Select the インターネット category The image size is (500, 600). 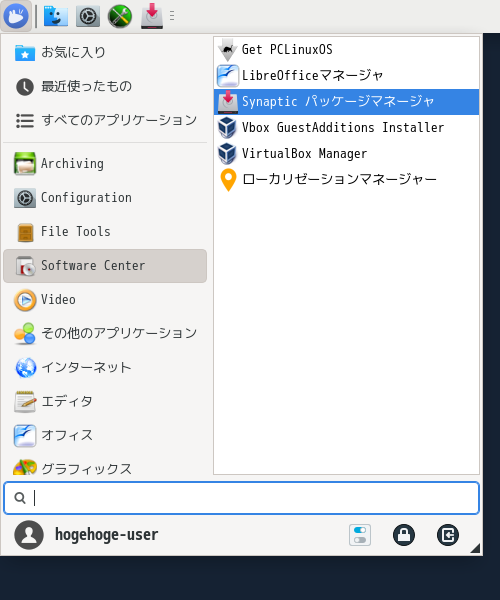[x=105, y=368]
